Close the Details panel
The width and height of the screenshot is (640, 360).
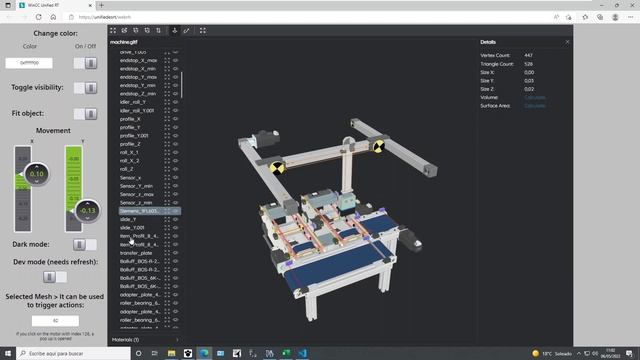[567, 42]
